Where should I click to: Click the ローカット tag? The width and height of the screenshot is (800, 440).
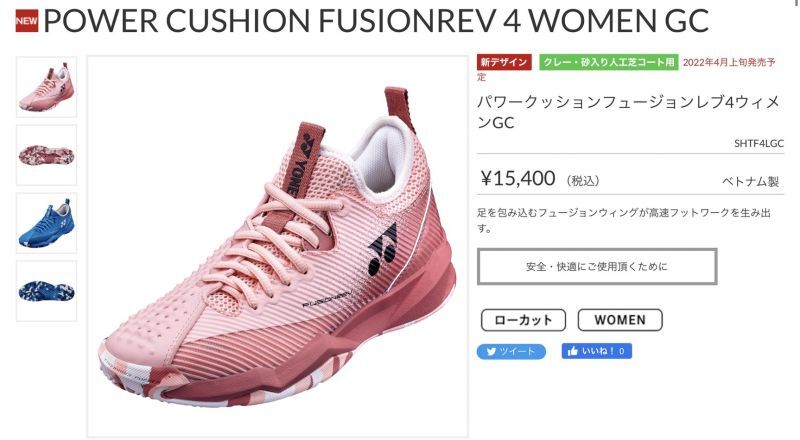pyautogui.click(x=523, y=320)
